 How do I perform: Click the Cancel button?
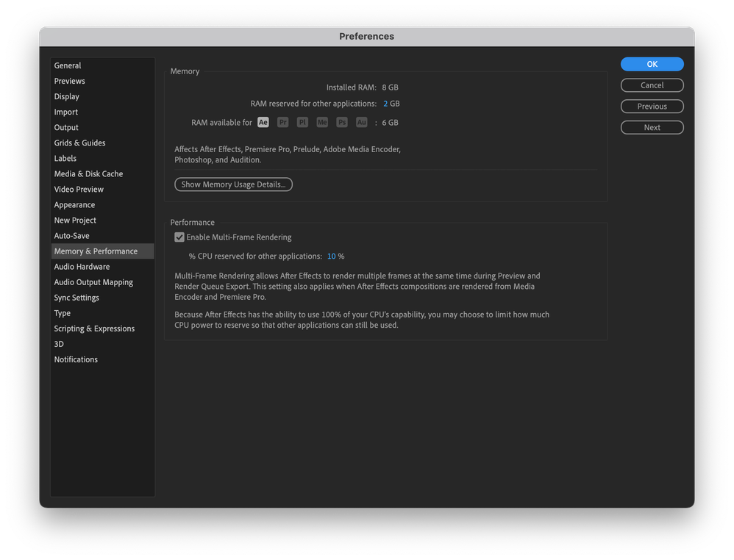pyautogui.click(x=652, y=85)
